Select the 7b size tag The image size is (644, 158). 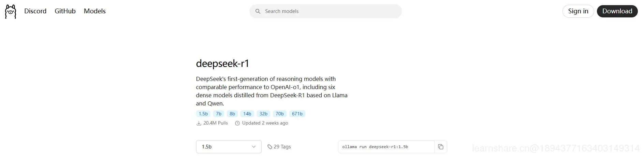pyautogui.click(x=219, y=114)
